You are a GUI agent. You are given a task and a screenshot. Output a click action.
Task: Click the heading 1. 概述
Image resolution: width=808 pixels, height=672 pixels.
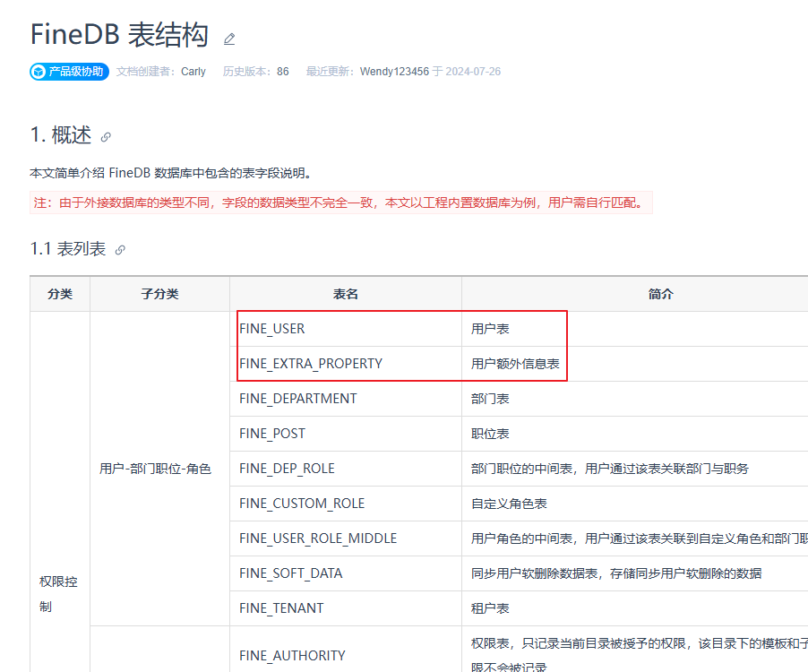pos(61,135)
